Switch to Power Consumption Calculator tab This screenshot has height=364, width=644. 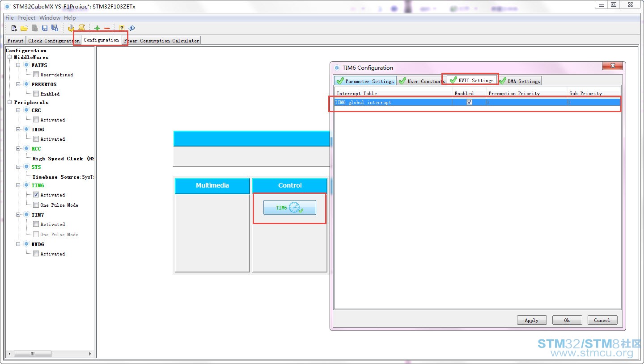161,41
